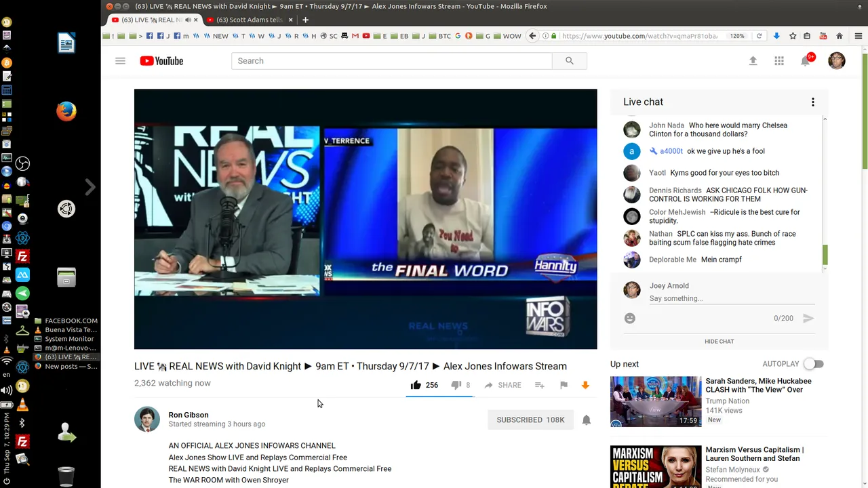868x488 pixels.
Task: Open the Firefox hamburger menu
Action: pyautogui.click(x=858, y=36)
